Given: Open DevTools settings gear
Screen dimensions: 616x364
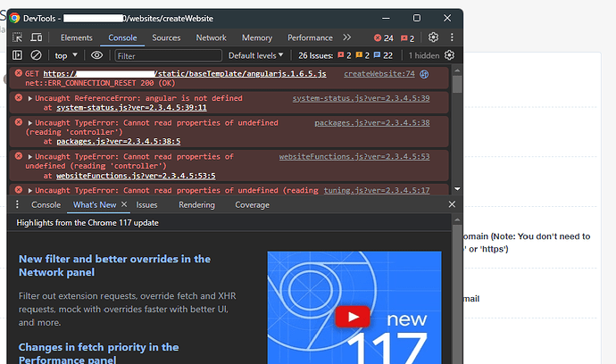Looking at the screenshot, I should [433, 37].
